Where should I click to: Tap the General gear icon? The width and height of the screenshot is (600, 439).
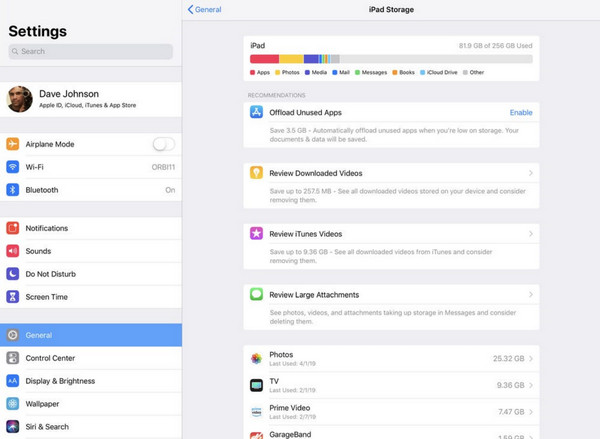coord(13,335)
